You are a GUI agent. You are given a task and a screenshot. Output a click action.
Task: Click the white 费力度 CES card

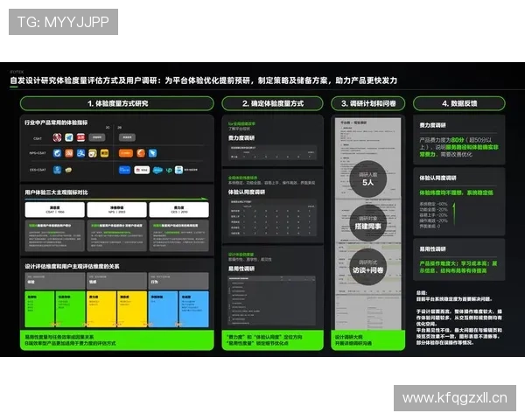179,210
